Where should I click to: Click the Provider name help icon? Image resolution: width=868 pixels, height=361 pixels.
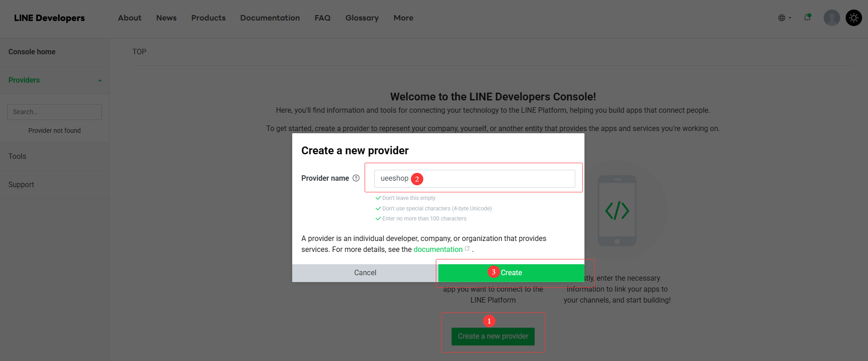pyautogui.click(x=356, y=178)
